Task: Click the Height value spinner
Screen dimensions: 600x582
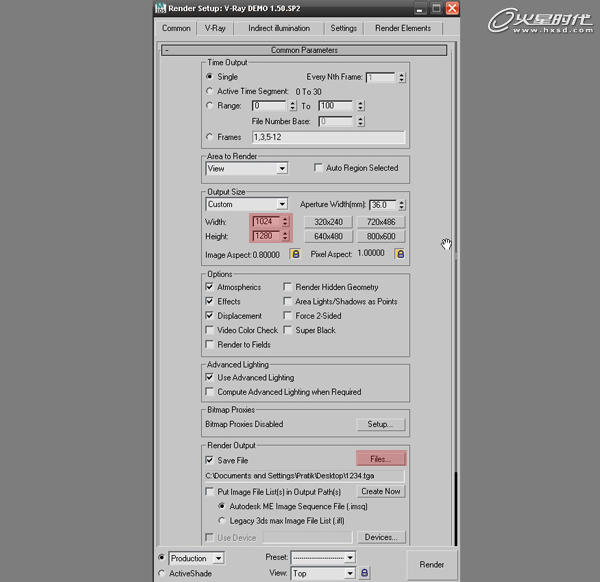Action: tap(285, 236)
